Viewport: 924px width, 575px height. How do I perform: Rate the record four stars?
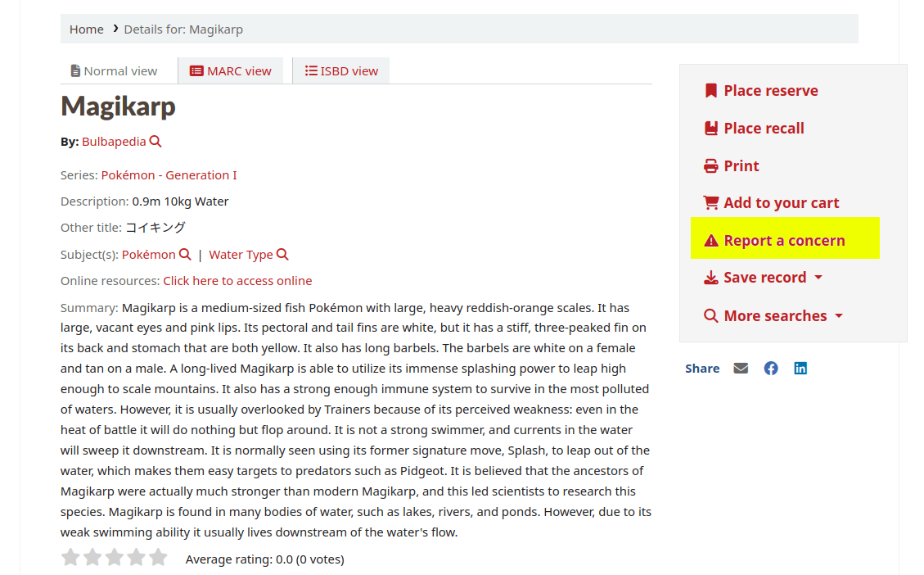pos(136,557)
